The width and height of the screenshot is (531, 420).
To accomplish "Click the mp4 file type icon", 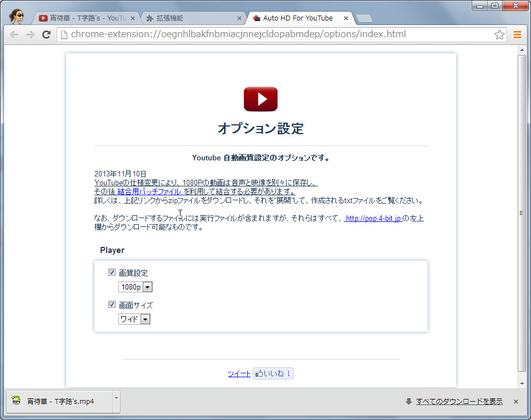I will click(x=16, y=401).
